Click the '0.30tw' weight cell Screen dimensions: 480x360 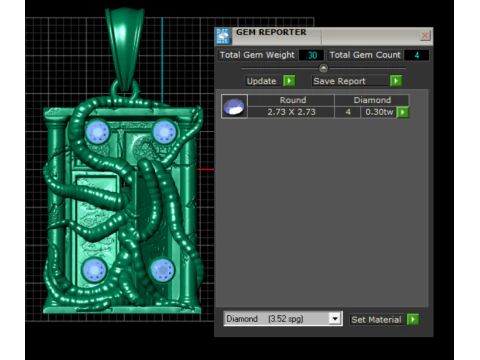click(379, 112)
